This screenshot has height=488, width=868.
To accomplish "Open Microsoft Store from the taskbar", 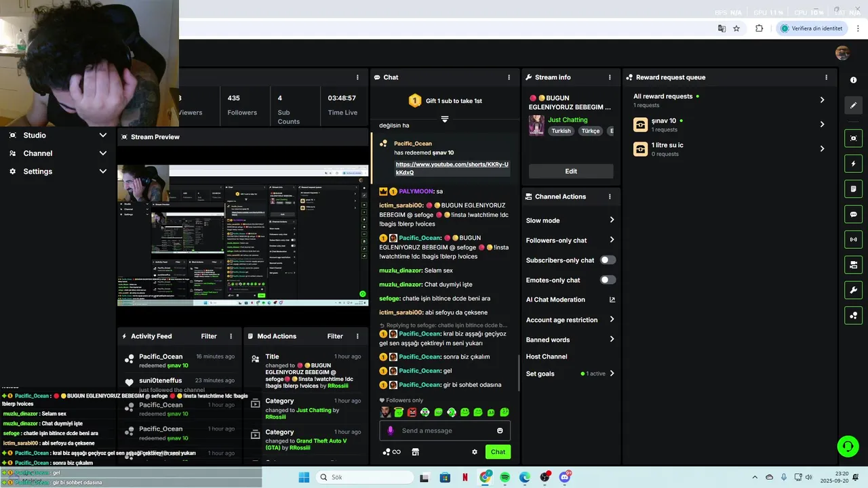I will pyautogui.click(x=445, y=477).
